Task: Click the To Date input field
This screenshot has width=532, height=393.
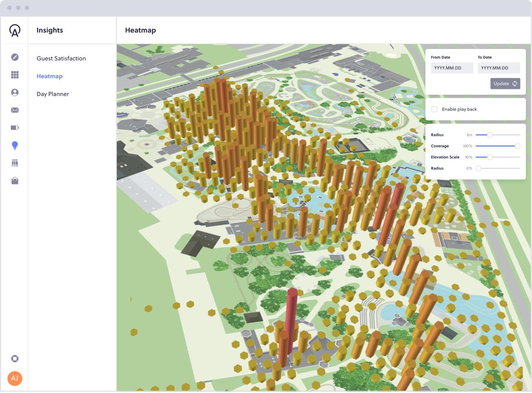Action: pyautogui.click(x=499, y=68)
